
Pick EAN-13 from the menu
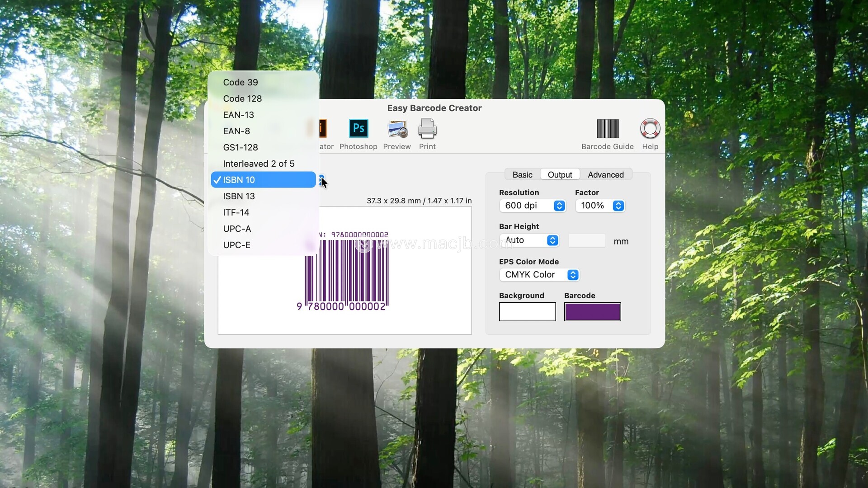[x=238, y=115]
